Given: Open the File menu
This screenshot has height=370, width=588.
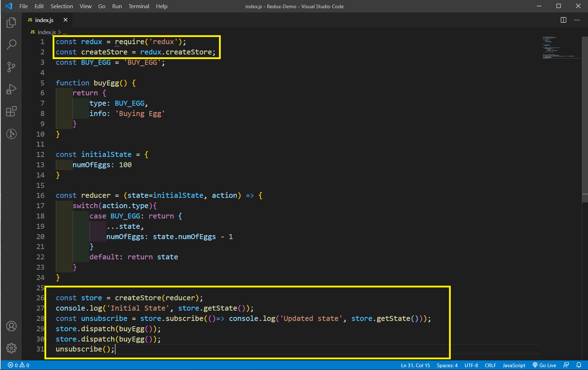Looking at the screenshot, I should [x=23, y=6].
